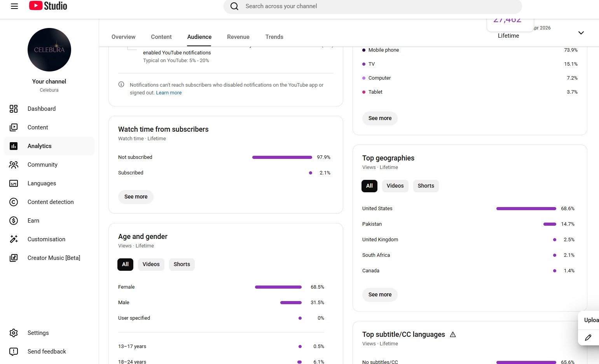The height and width of the screenshot is (364, 599).
Task: Open Dashboard from the sidebar
Action: (x=41, y=109)
